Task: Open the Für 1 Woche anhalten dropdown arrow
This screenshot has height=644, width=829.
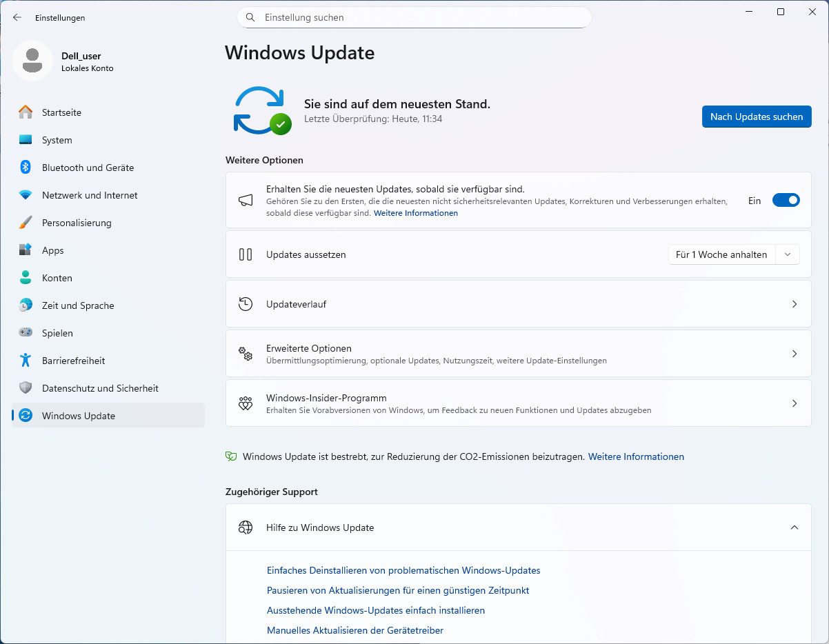Action: [x=788, y=254]
